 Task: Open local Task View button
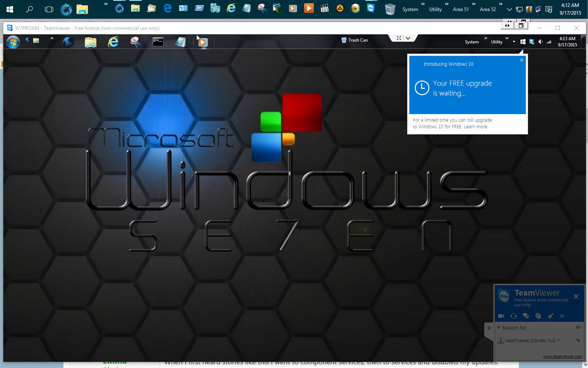(x=49, y=9)
